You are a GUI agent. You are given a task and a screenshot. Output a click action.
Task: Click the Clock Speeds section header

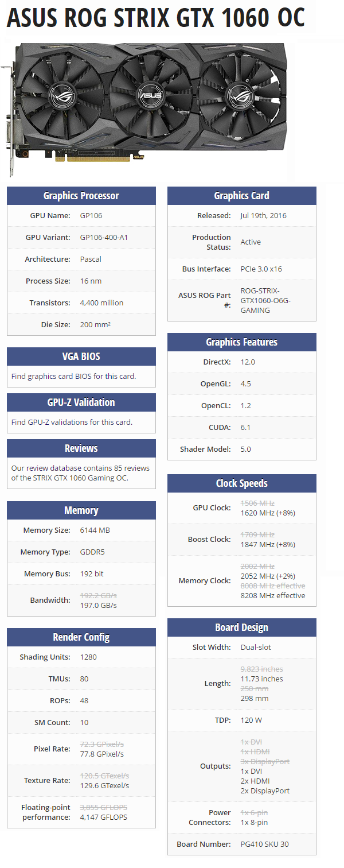242,483
